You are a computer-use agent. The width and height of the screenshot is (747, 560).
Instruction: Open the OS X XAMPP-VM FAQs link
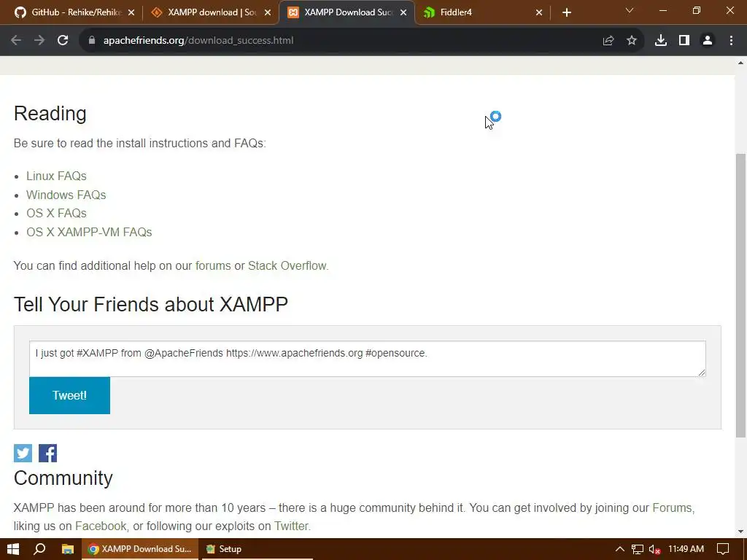(89, 232)
